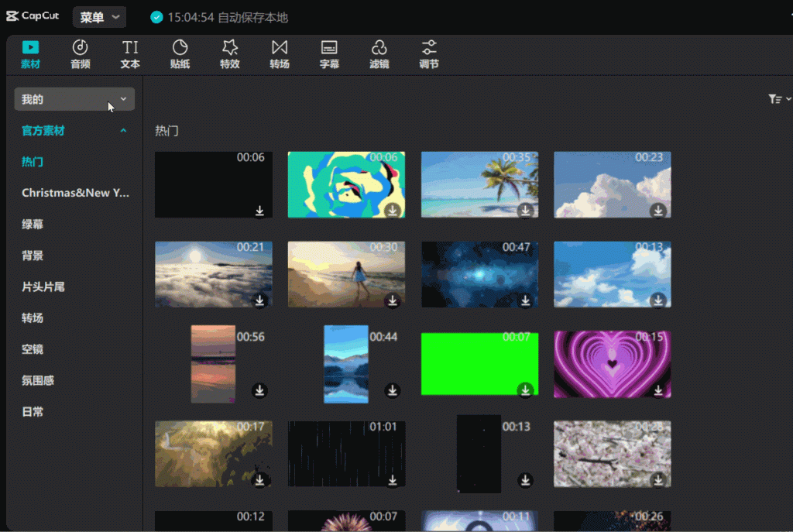793x532 pixels.
Task: Open the 贴纸 stickers tab
Action: [x=180, y=54]
